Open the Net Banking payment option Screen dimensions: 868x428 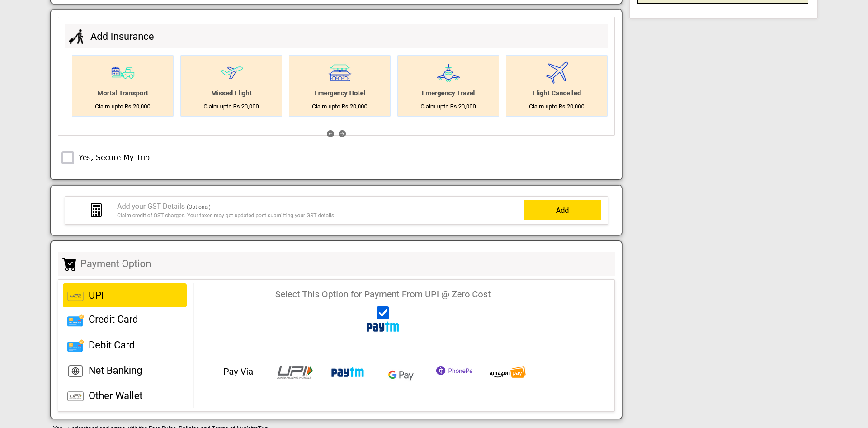(x=125, y=371)
